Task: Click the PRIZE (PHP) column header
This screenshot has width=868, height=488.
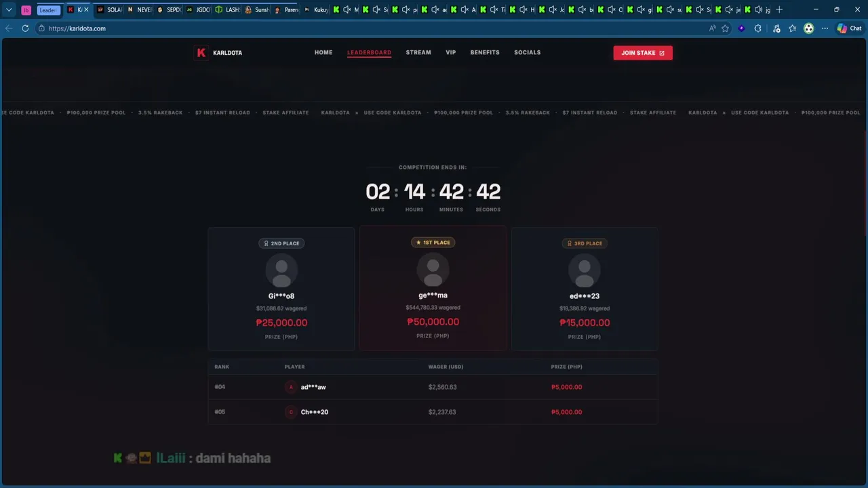Action: click(567, 367)
